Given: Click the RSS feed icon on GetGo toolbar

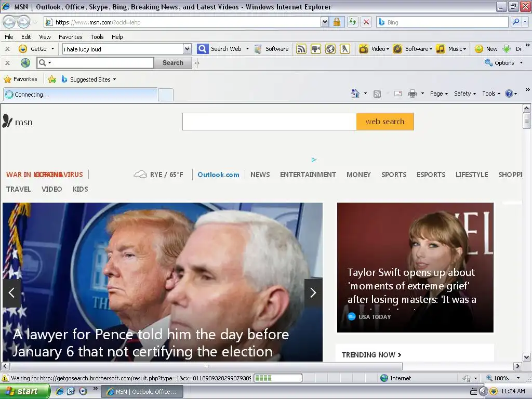Looking at the screenshot, I should coord(301,49).
